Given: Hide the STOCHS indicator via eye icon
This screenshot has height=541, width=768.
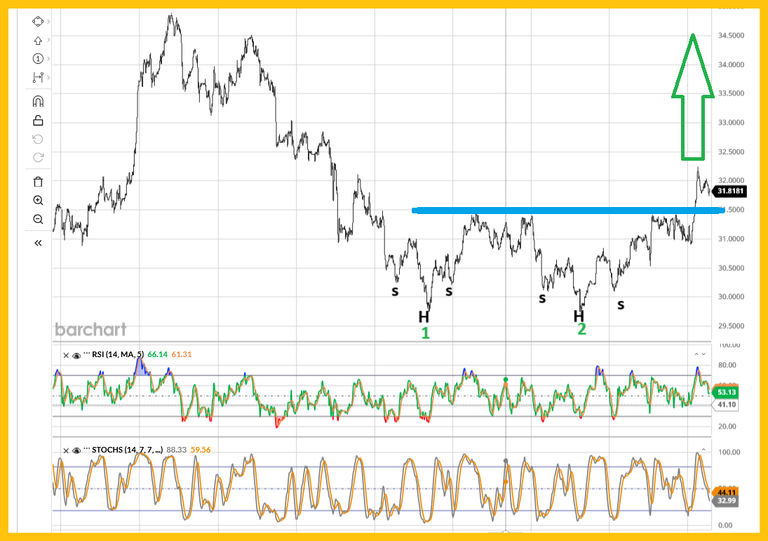Looking at the screenshot, I should (75, 450).
